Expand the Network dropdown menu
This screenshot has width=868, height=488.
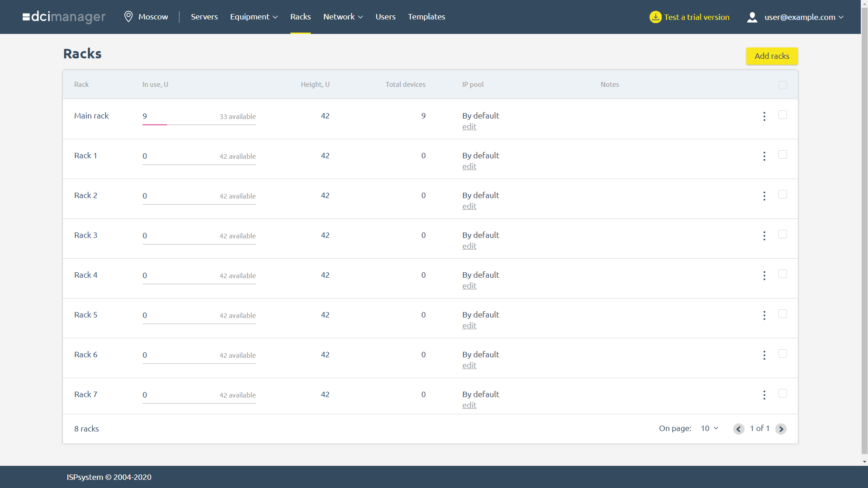343,17
